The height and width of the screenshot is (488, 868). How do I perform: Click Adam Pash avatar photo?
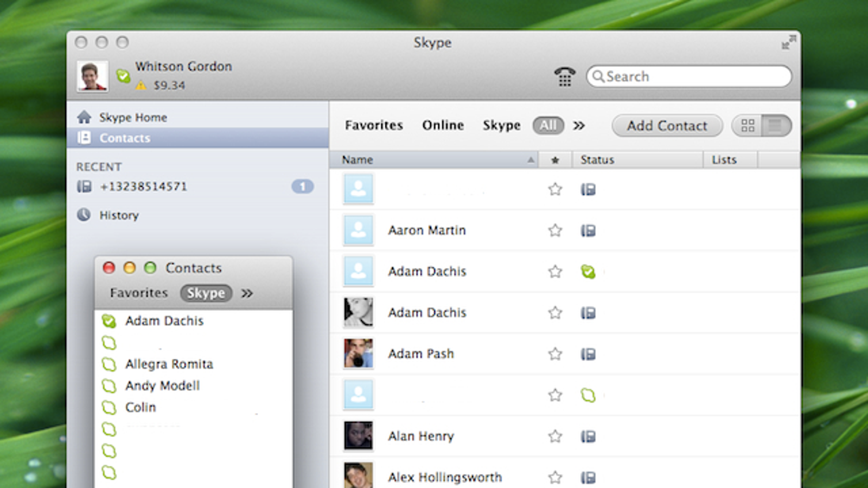pos(359,354)
